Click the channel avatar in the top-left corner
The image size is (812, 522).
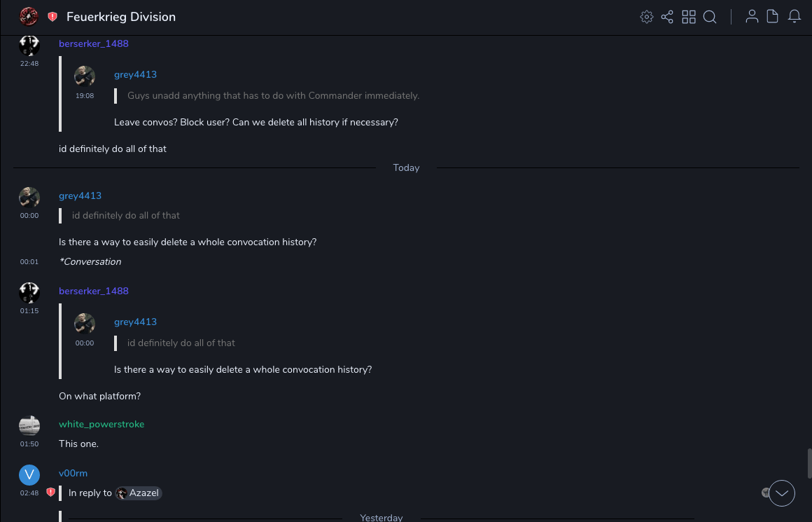pos(29,17)
